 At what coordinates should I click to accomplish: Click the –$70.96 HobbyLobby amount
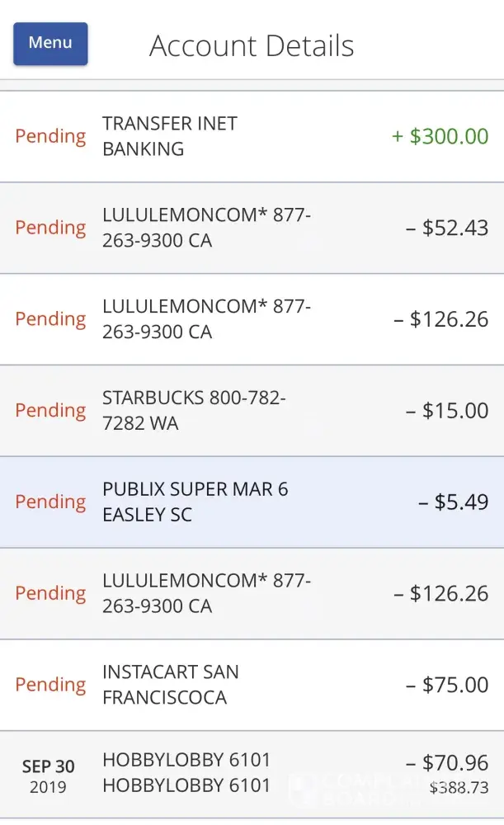click(x=446, y=763)
